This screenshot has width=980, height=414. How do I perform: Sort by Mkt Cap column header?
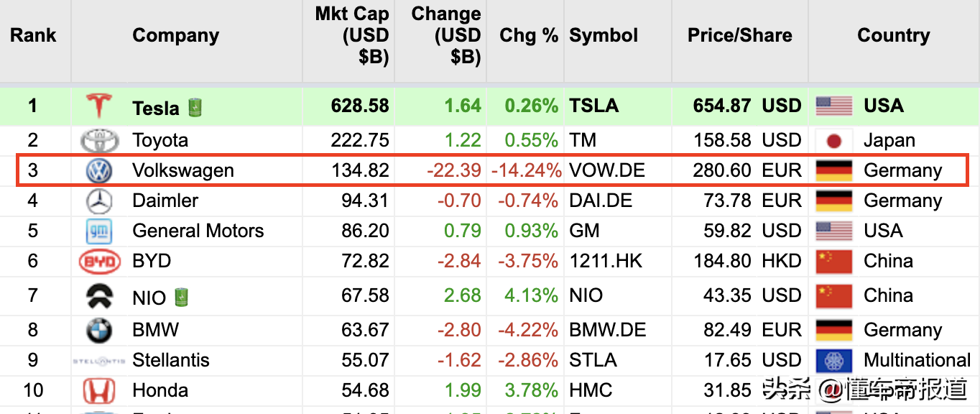click(352, 35)
